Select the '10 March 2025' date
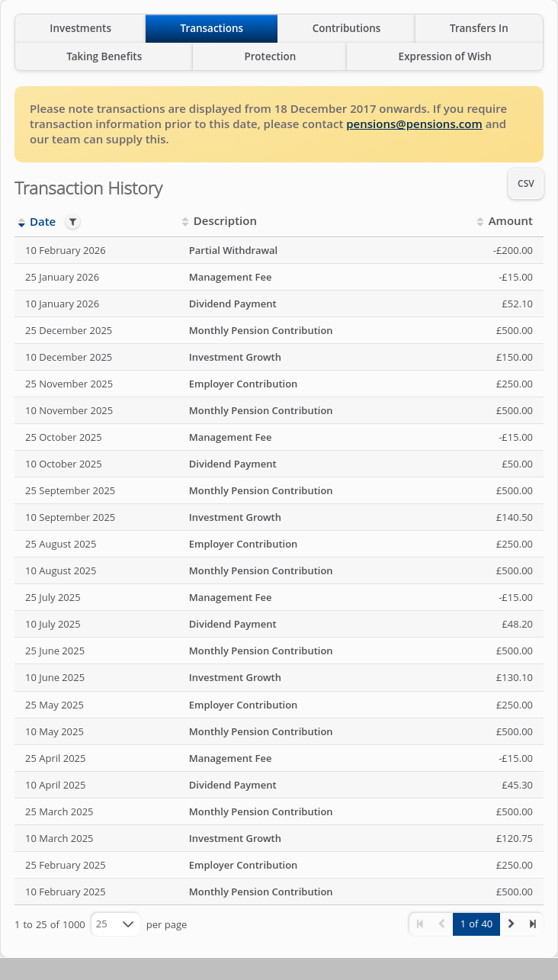 (59, 838)
